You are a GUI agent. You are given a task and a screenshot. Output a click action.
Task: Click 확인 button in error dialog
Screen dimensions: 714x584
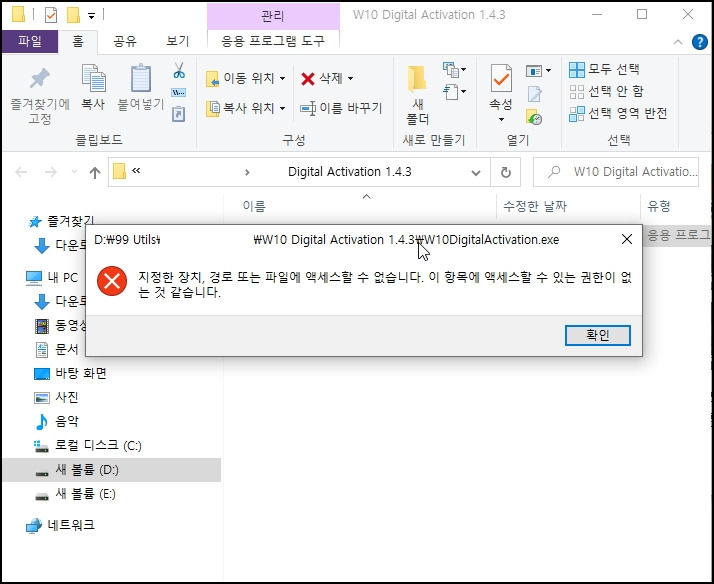597,335
